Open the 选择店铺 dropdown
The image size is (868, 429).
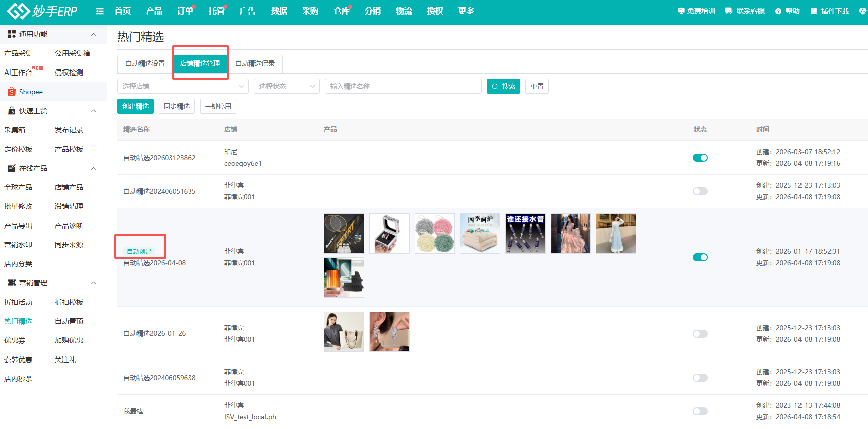click(x=183, y=86)
